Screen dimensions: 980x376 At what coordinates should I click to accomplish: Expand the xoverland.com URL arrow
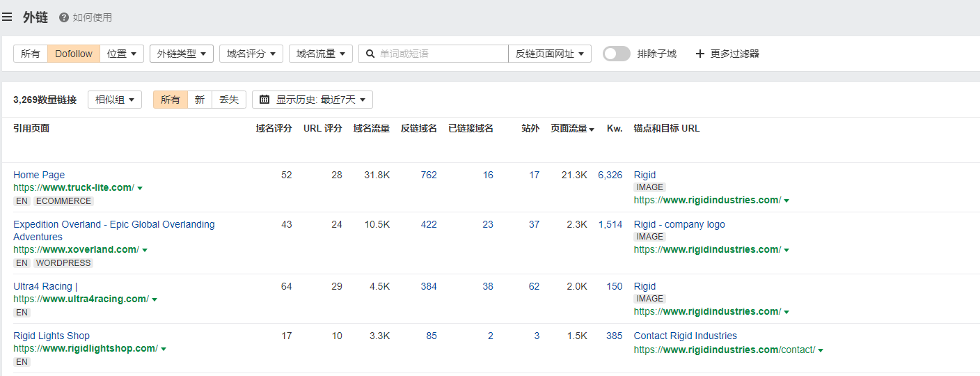(x=145, y=250)
